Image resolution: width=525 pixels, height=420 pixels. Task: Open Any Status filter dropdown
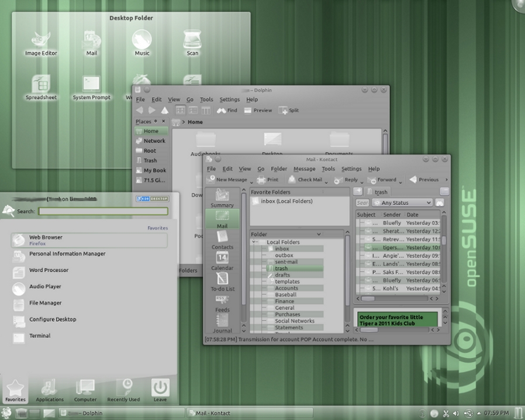coord(402,202)
